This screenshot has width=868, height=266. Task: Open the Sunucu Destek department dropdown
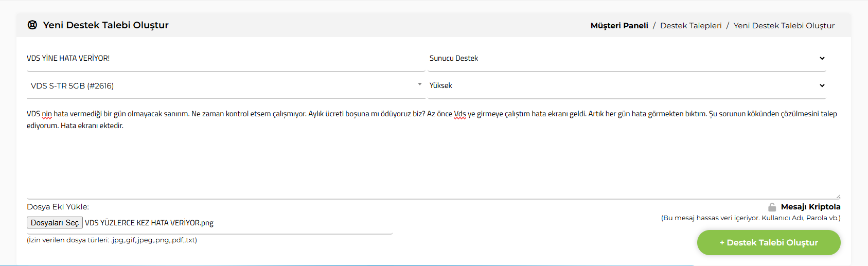point(627,58)
